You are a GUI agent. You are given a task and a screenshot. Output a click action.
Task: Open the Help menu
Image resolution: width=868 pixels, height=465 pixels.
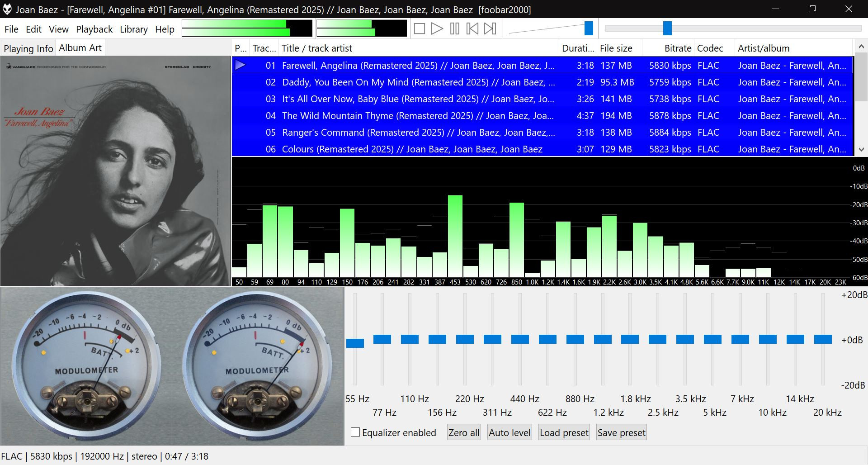coord(165,29)
